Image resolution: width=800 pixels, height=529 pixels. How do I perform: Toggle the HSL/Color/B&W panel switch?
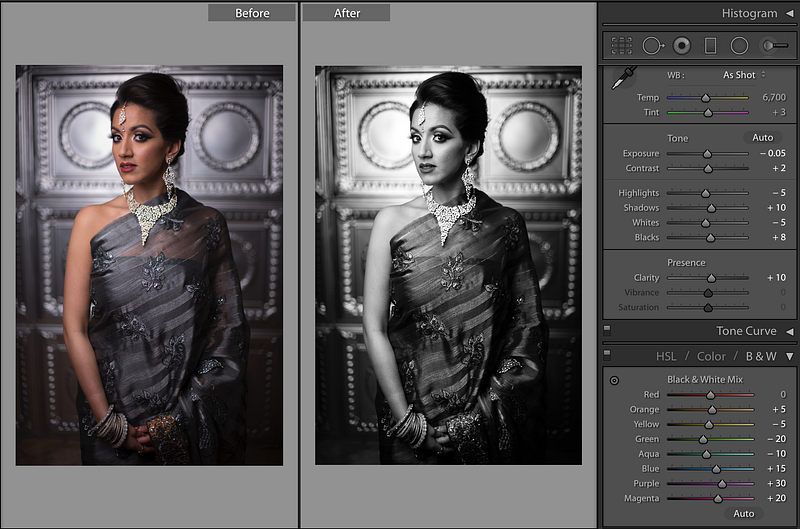click(x=607, y=355)
